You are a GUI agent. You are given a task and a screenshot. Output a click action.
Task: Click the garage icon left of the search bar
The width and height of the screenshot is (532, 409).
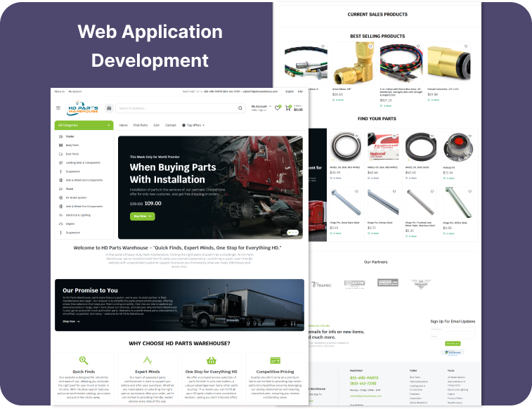tap(109, 108)
